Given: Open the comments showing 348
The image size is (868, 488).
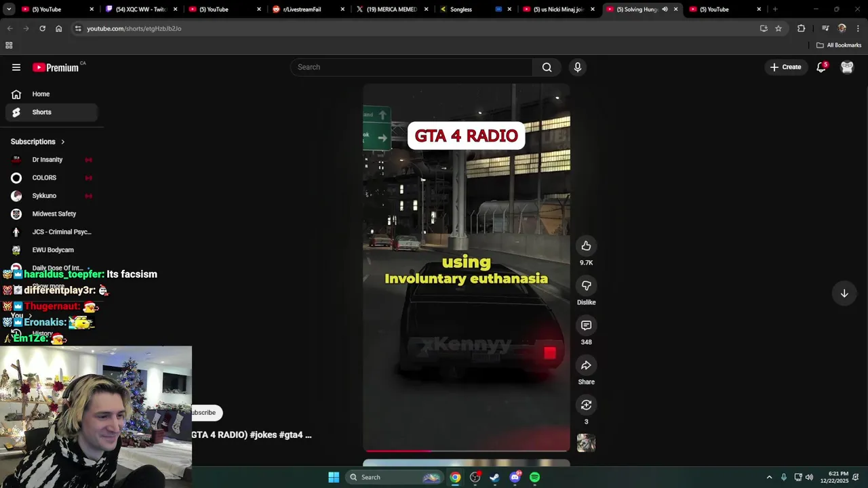Looking at the screenshot, I should (586, 325).
